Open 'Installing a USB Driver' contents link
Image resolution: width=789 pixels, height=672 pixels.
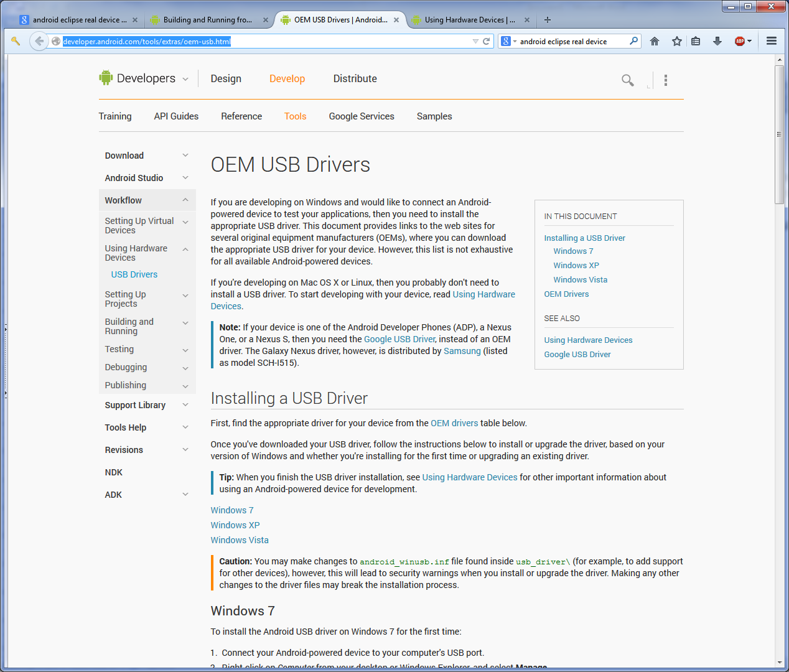coord(585,238)
